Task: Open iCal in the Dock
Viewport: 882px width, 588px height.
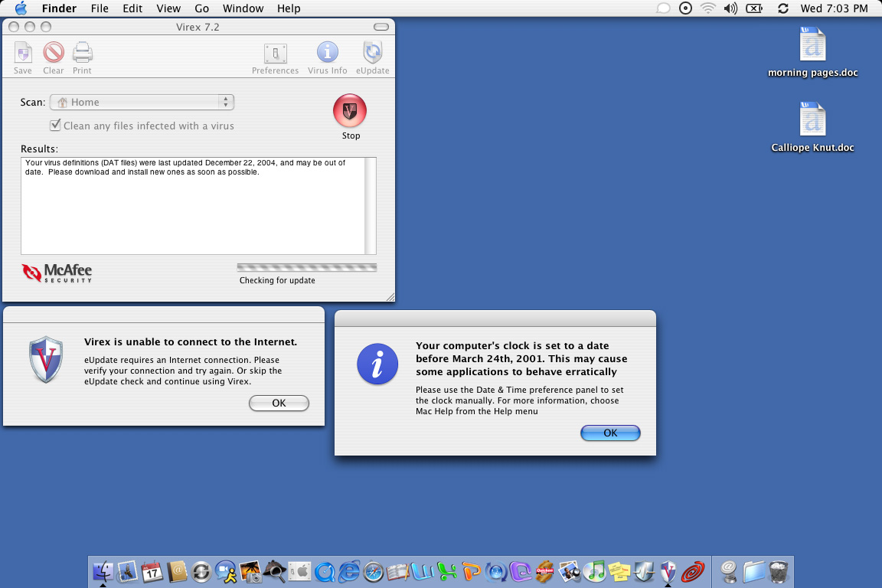Action: coord(152,572)
